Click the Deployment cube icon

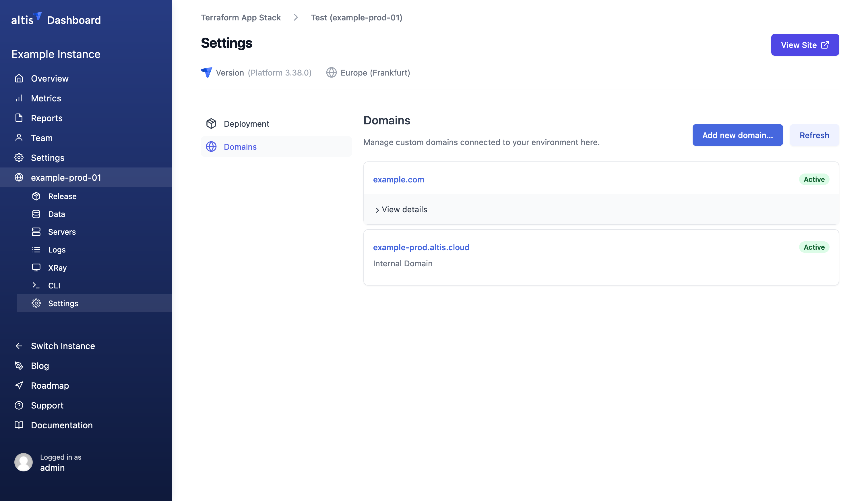click(x=211, y=124)
